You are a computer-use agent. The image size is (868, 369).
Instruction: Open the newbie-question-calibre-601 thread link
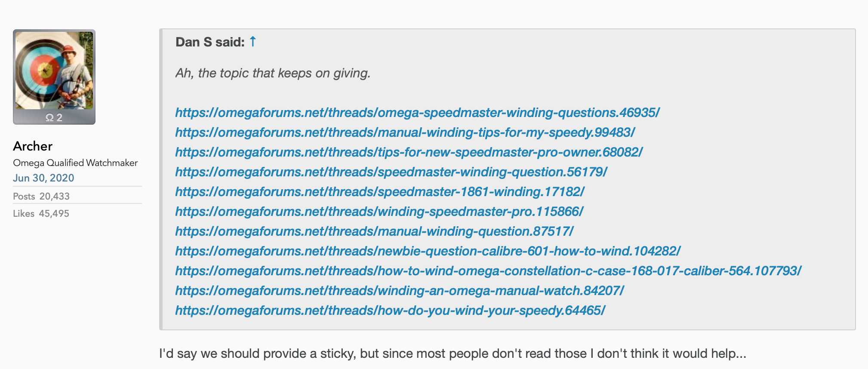click(x=428, y=251)
